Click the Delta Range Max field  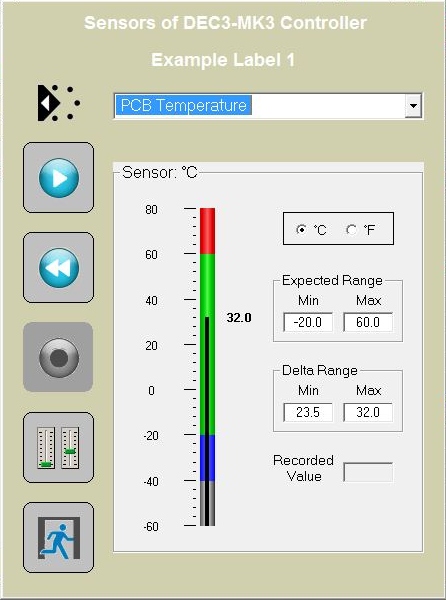(368, 412)
